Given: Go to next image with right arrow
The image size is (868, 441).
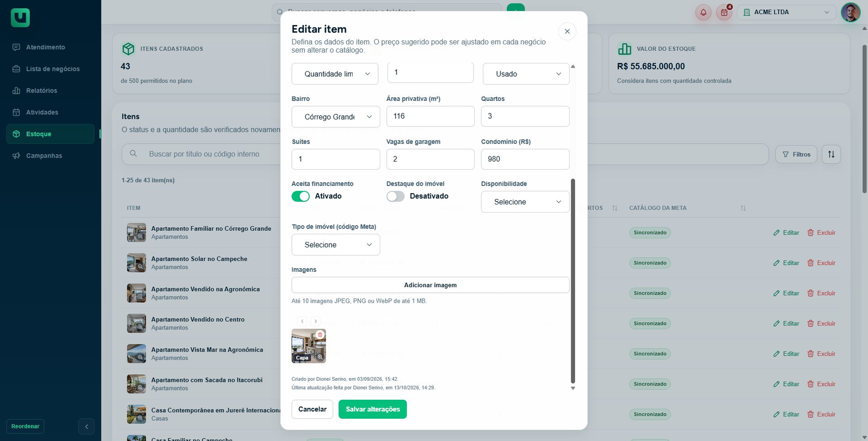Looking at the screenshot, I should (316, 321).
